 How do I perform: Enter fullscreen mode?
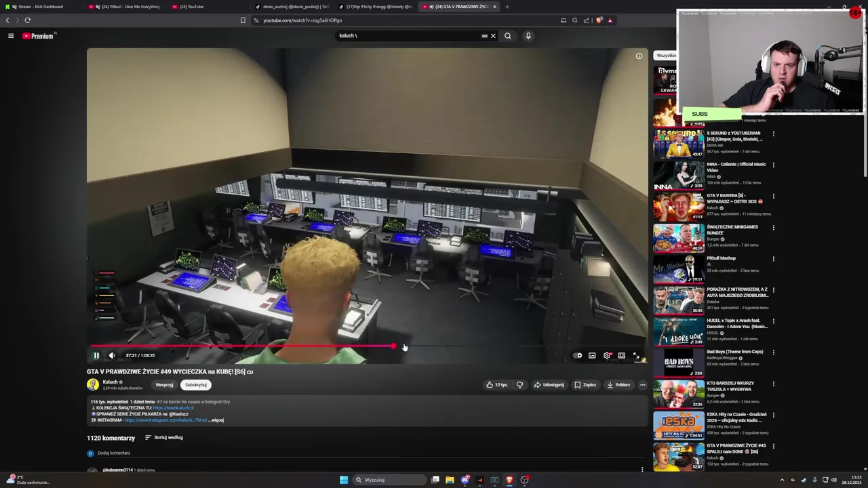tap(636, 355)
